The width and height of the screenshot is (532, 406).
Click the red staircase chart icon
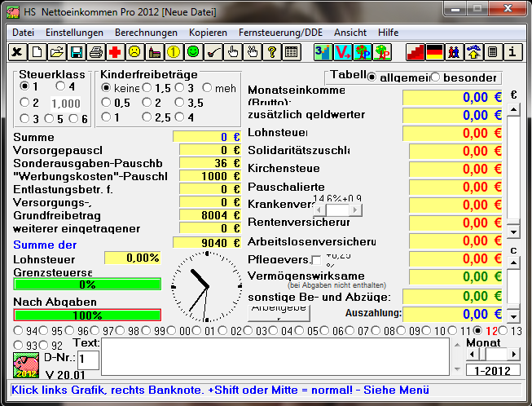click(x=415, y=52)
